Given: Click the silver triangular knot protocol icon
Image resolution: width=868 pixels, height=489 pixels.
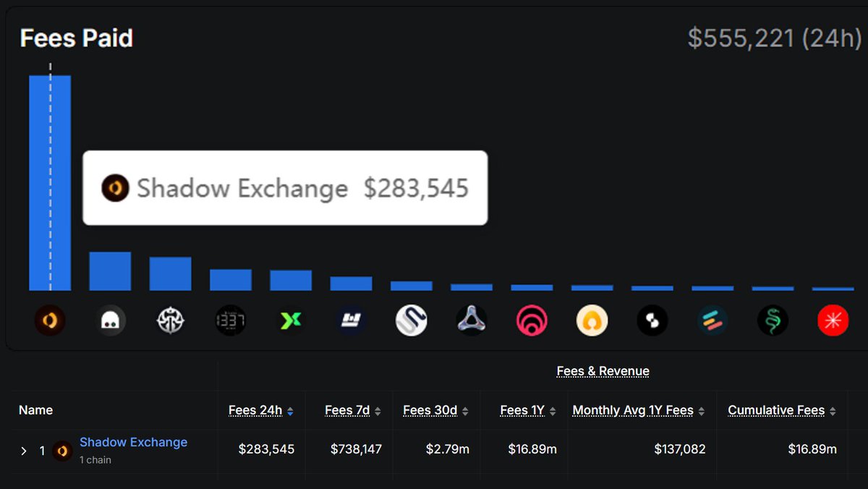Looking at the screenshot, I should click(x=472, y=320).
